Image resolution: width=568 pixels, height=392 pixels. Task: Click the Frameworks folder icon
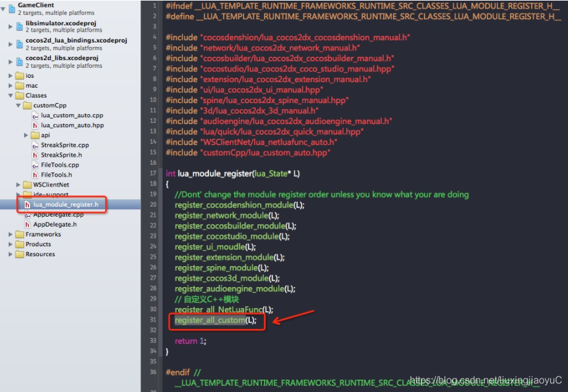click(x=20, y=235)
